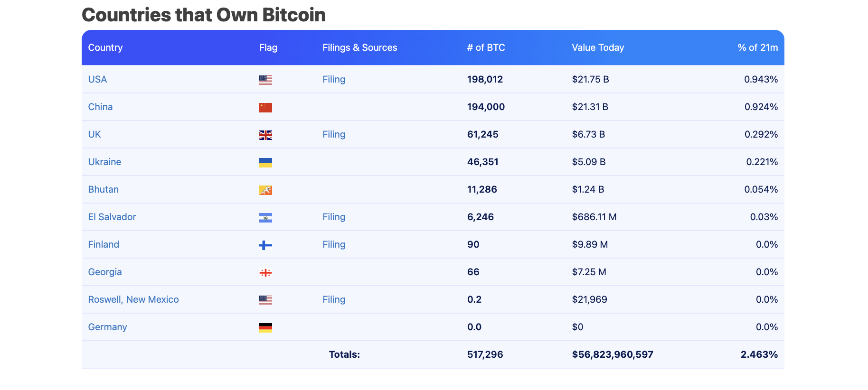Click the % of 21m column header
The image size is (868, 390).
pyautogui.click(x=758, y=47)
